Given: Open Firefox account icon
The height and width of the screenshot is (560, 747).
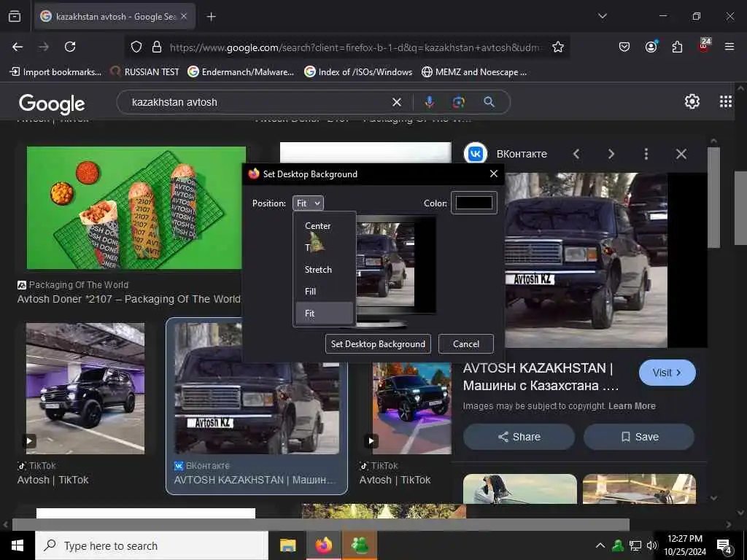Looking at the screenshot, I should [x=651, y=47].
